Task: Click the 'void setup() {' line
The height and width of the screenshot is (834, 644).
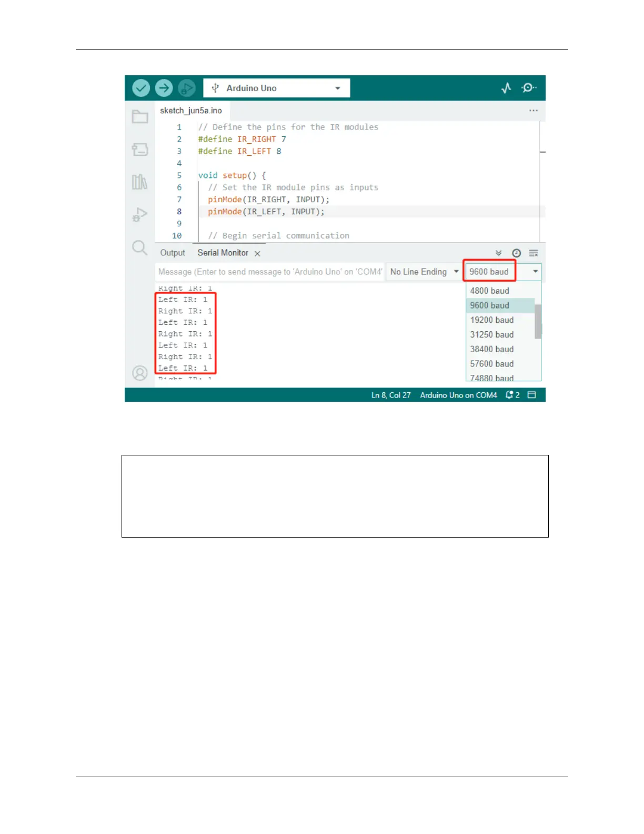Action: click(232, 175)
